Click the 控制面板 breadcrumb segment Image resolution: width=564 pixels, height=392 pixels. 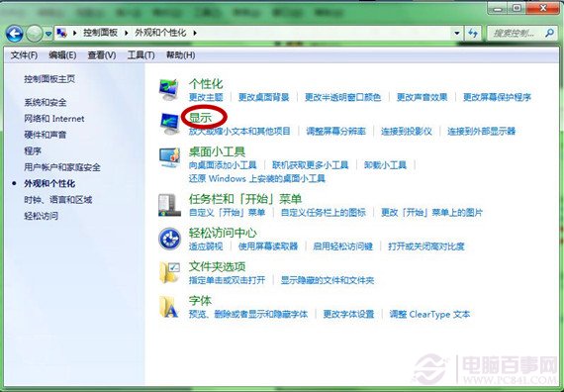tap(101, 33)
